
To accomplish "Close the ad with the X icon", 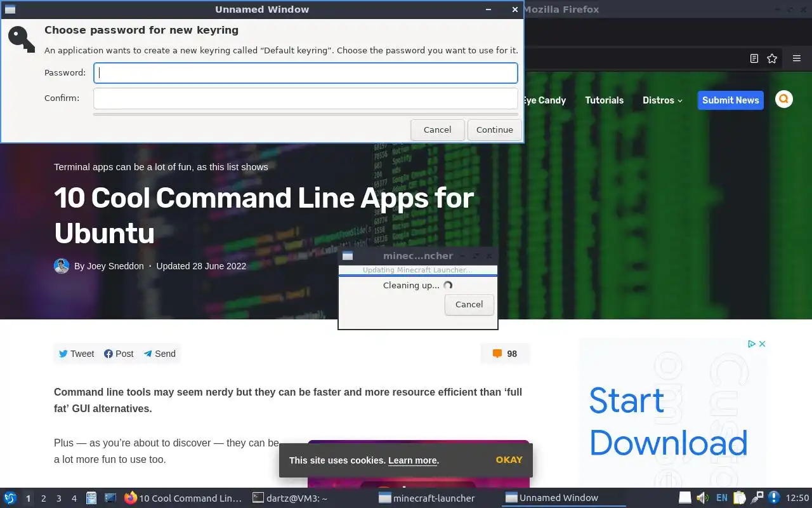I will coord(763,344).
